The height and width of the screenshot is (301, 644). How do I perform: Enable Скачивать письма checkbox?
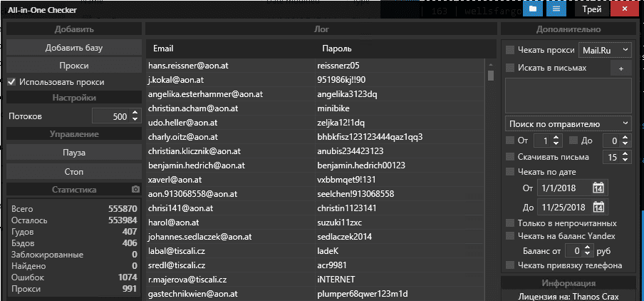[510, 157]
